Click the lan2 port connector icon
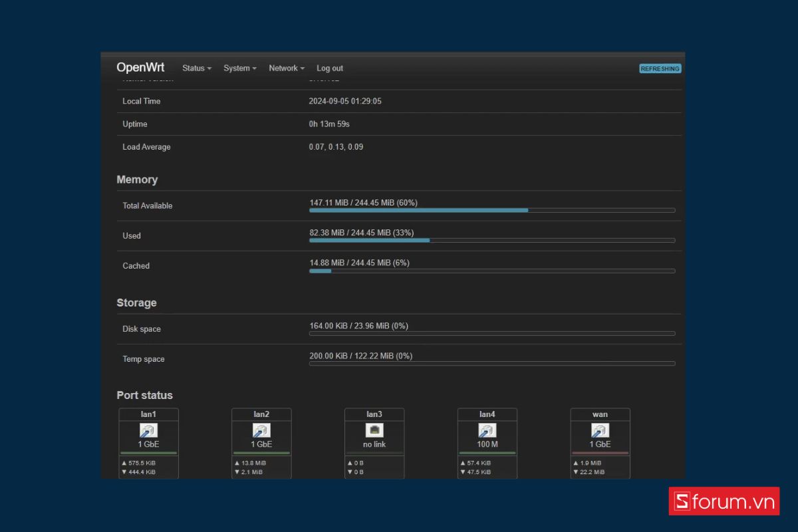This screenshot has height=532, width=798. pos(261,431)
